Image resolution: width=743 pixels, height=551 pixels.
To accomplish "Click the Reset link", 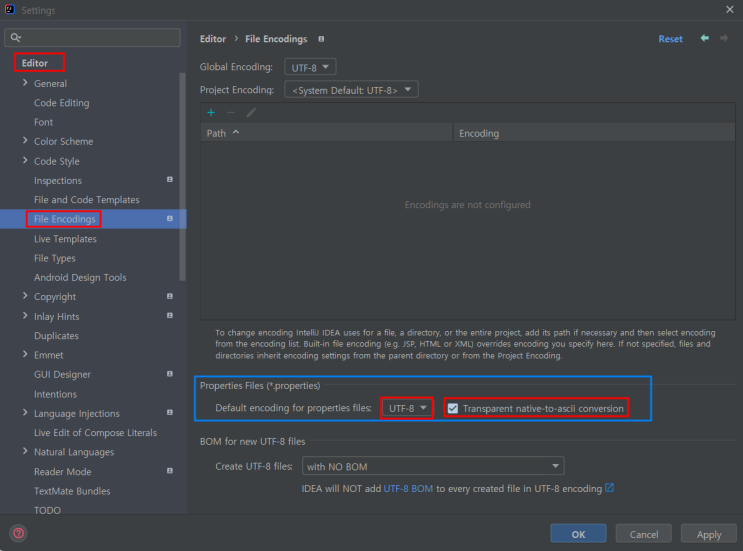I will 671,39.
